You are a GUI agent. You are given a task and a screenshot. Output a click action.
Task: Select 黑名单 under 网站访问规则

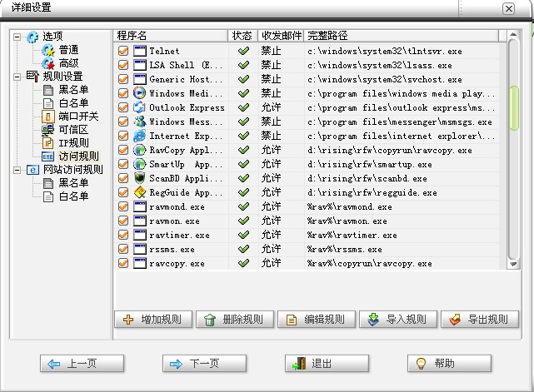pyautogui.click(x=73, y=183)
